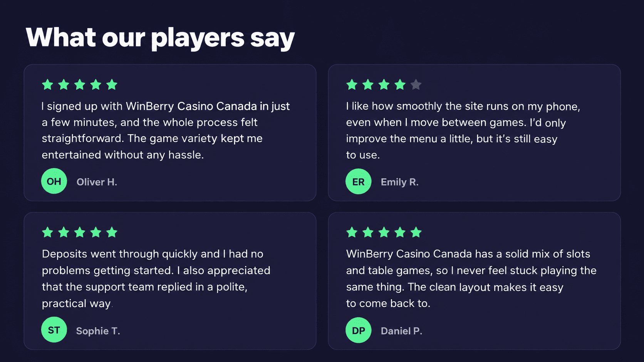Select the Oliver H. reviewer name

(x=97, y=182)
